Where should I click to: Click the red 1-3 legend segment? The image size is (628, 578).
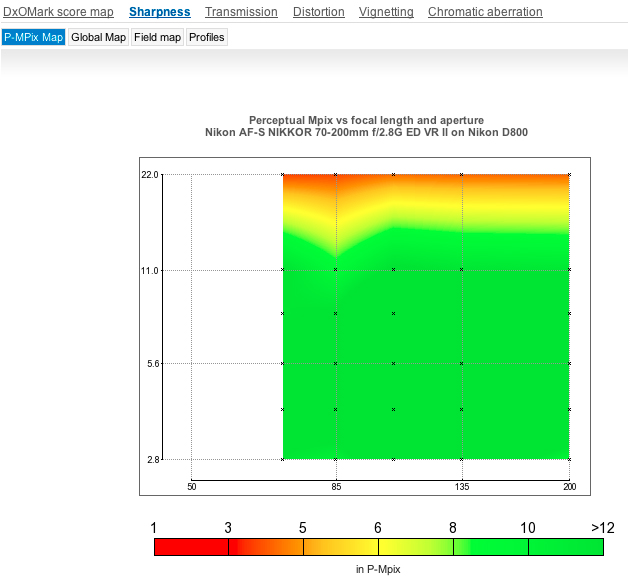[x=191, y=547]
